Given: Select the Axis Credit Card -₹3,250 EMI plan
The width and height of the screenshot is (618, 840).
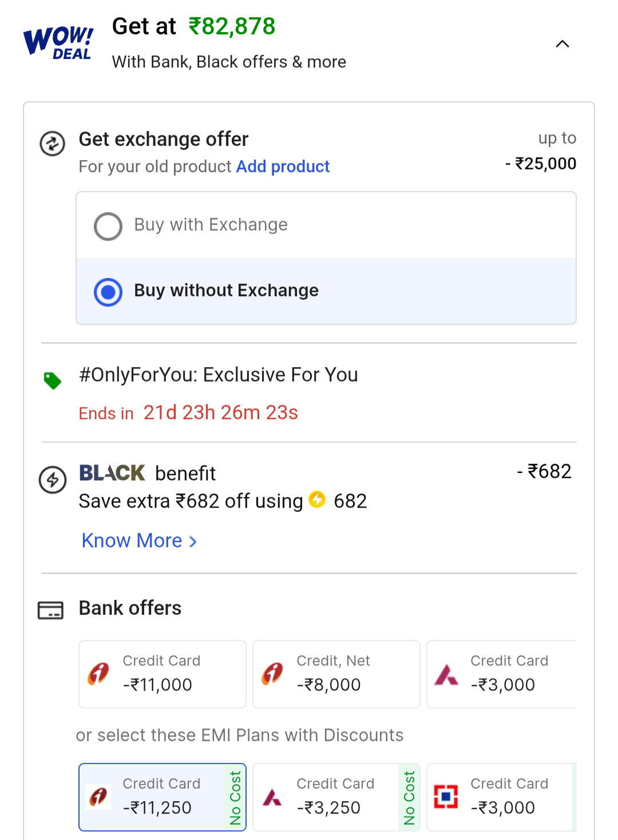Looking at the screenshot, I should click(x=336, y=797).
